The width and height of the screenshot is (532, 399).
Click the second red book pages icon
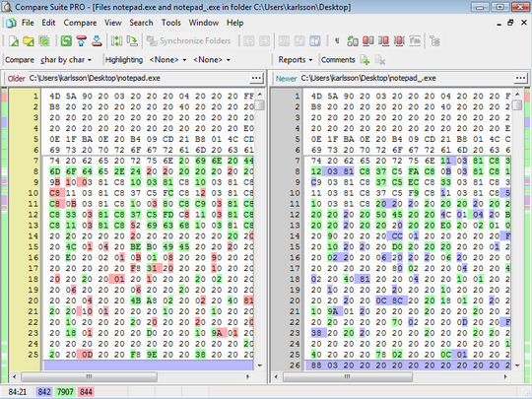tap(383, 41)
